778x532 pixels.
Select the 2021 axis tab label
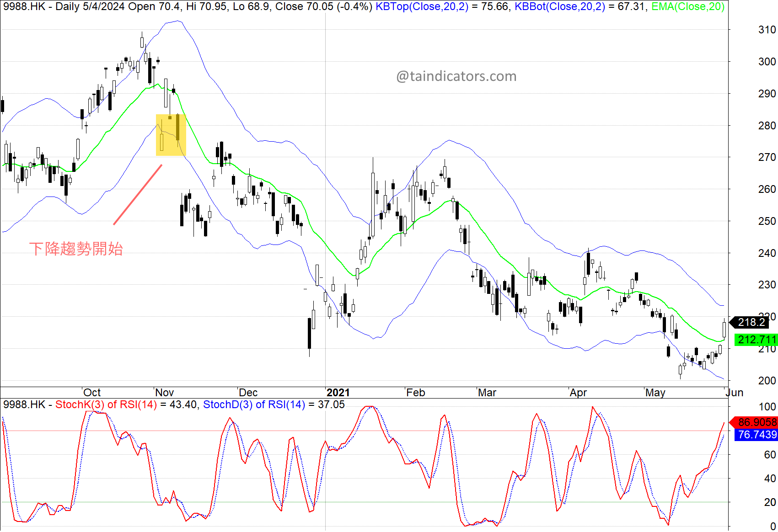(339, 392)
